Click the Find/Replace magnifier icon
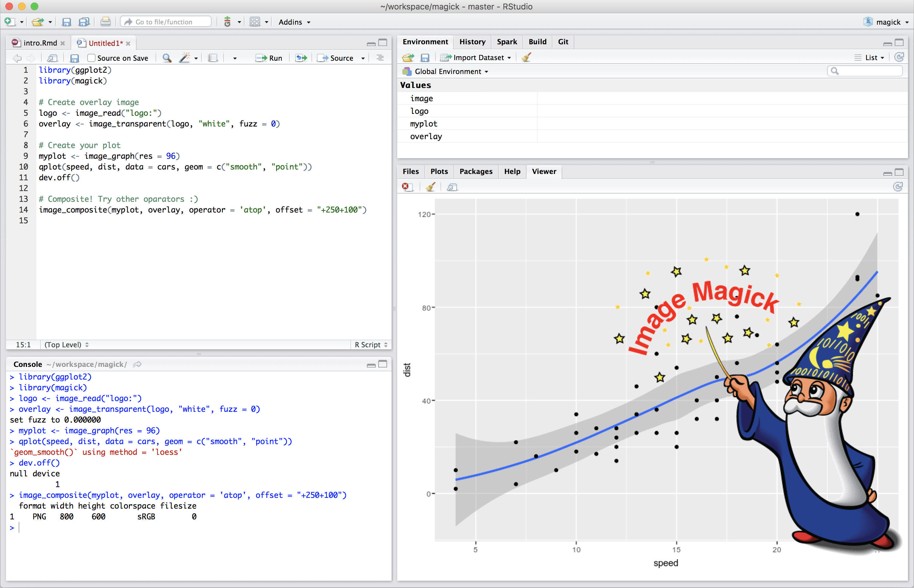Viewport: 914px width, 588px height. point(167,58)
